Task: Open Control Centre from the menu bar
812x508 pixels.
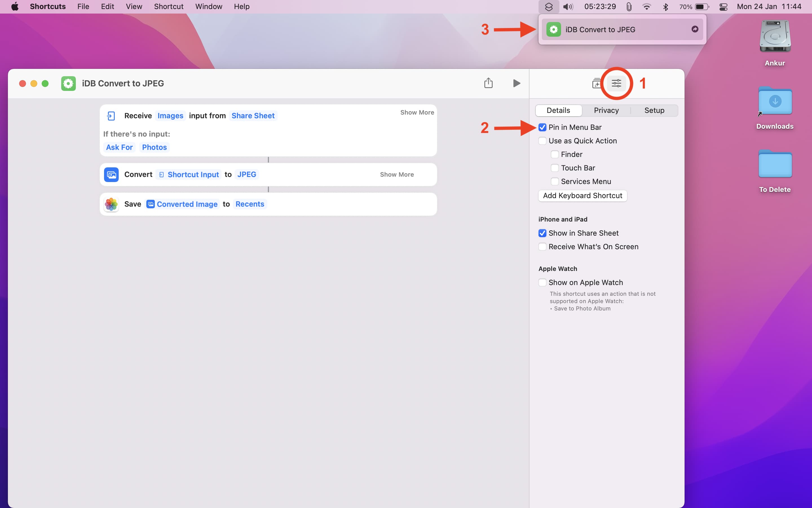Action: (723, 7)
